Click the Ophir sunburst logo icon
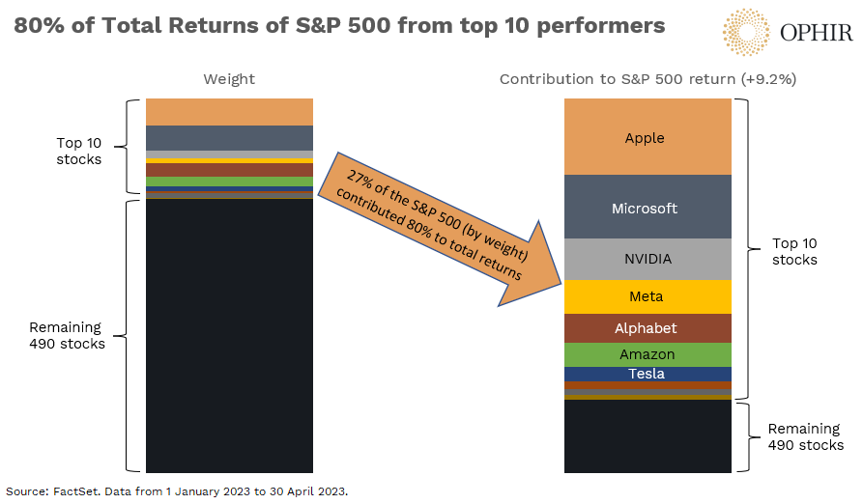This screenshot has height=504, width=863. (745, 32)
